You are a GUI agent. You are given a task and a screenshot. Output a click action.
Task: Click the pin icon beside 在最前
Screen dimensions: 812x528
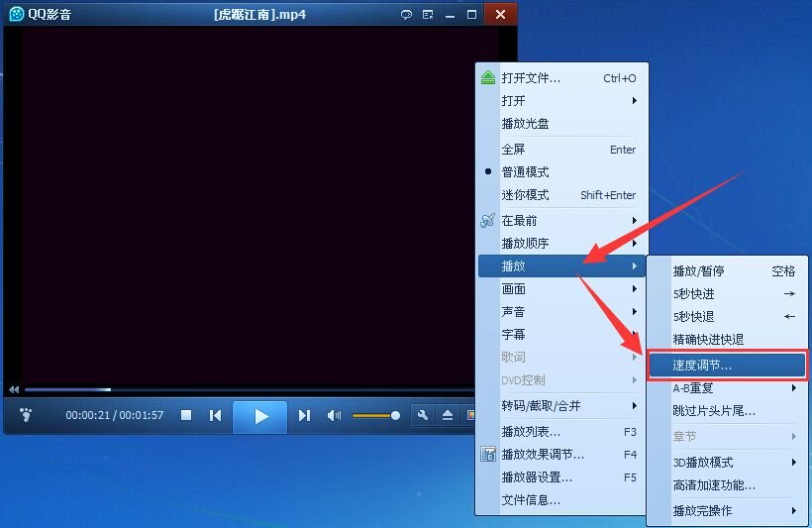(488, 220)
